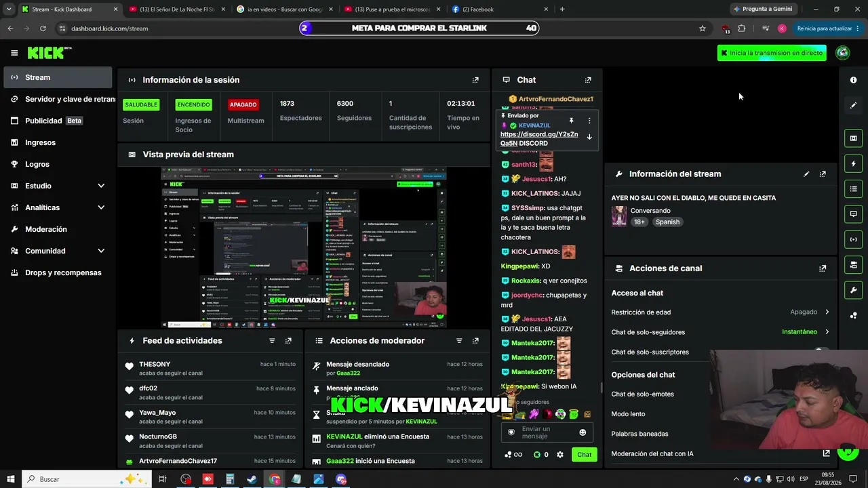
Task: Open Publicidad Beta sidebar item
Action: coord(57,121)
